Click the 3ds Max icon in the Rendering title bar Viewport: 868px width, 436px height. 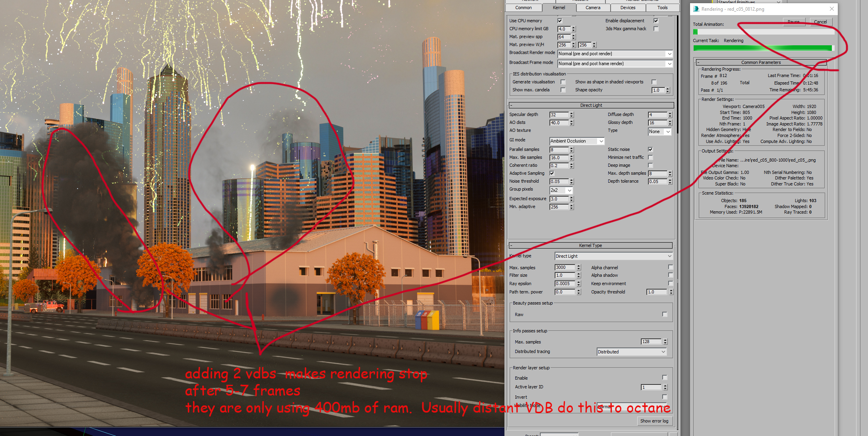(696, 9)
